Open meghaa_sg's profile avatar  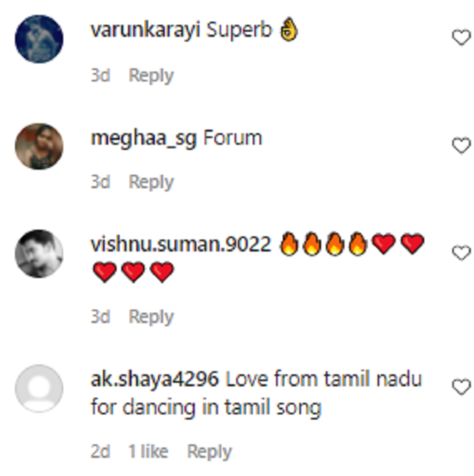click(39, 146)
